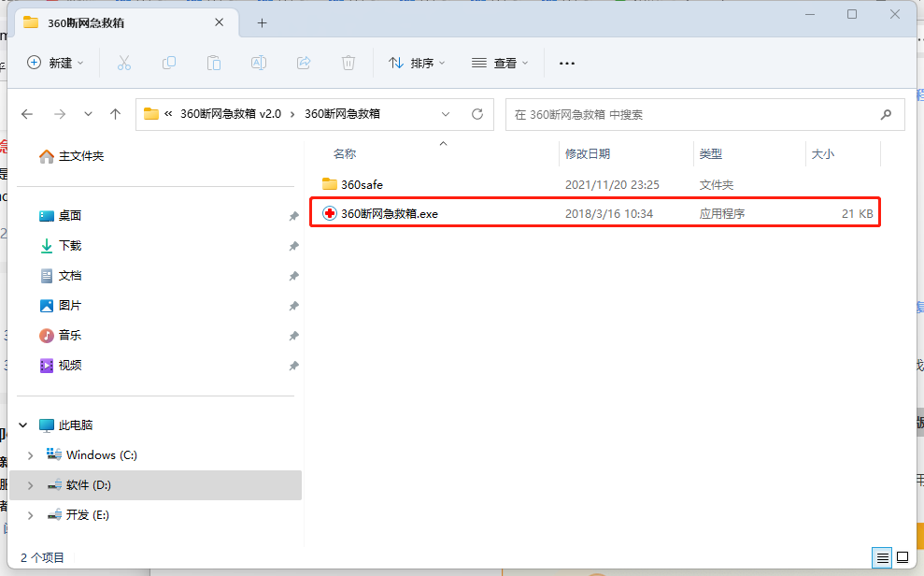
Task: Sort by 修改日期 column header
Action: click(588, 154)
